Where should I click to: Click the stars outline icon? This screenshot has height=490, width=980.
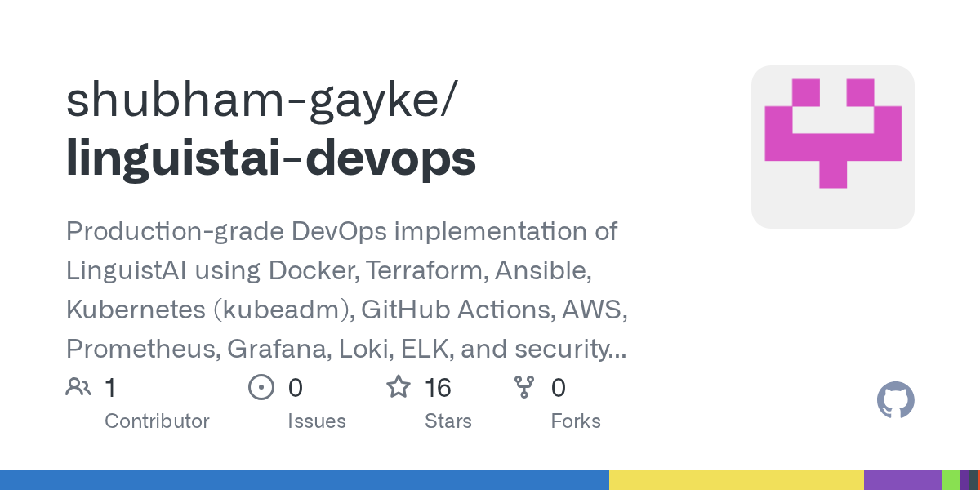coord(399,387)
